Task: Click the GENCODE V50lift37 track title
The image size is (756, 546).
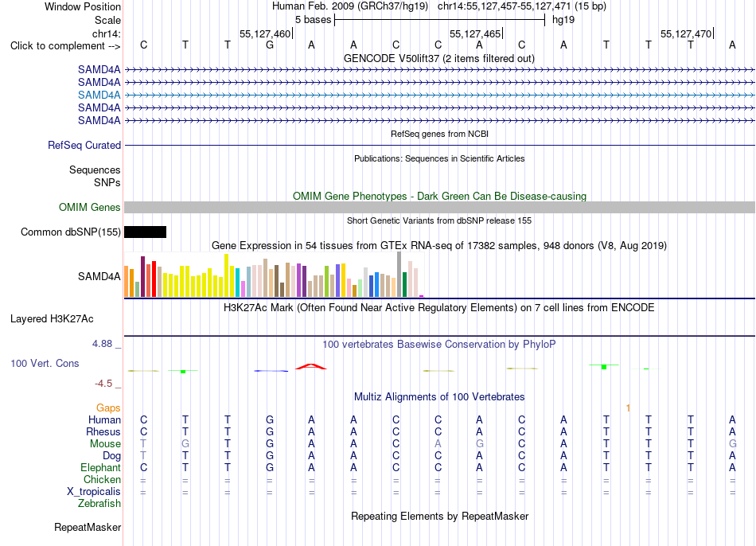Action: (x=438, y=58)
